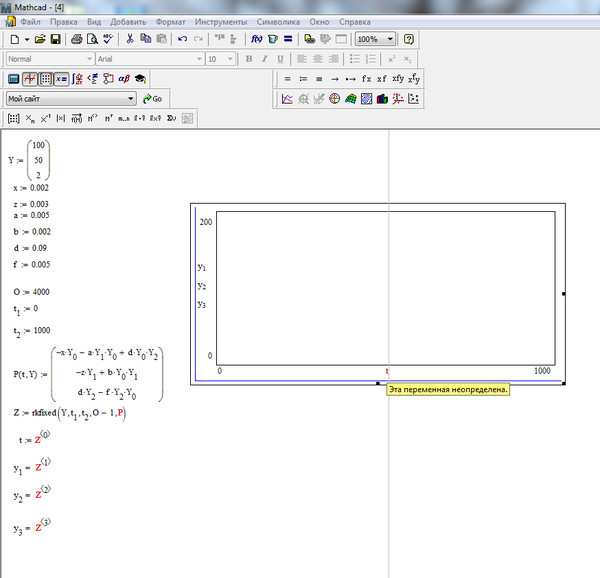The width and height of the screenshot is (600, 578).
Task: Insert an X-Y plot from graph toolbar
Action: click(287, 99)
